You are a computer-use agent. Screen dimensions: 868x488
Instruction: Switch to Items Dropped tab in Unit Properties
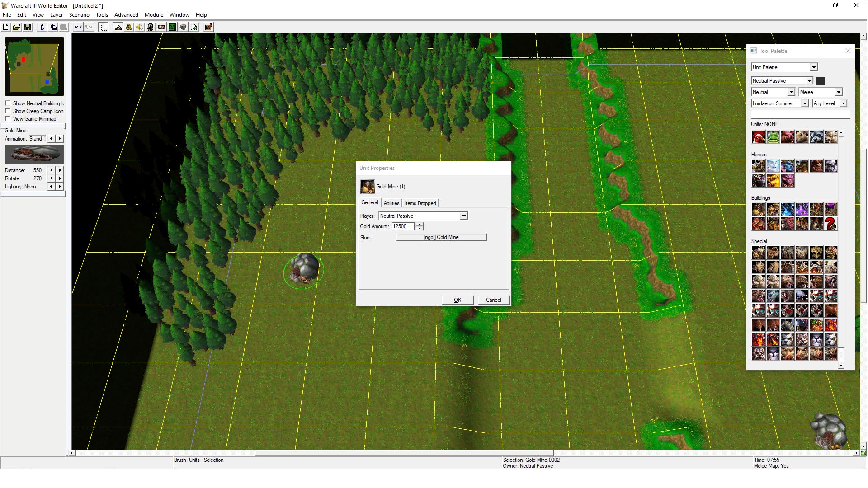[420, 203]
